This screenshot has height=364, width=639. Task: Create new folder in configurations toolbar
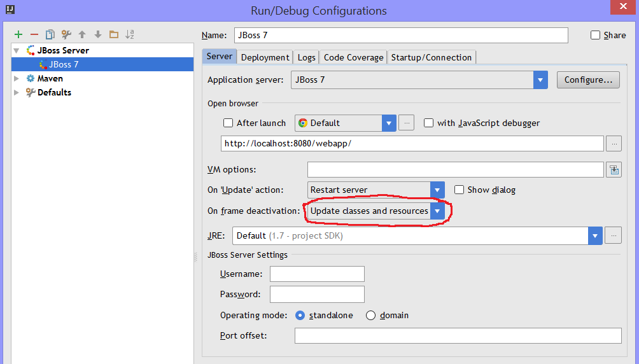tap(114, 34)
